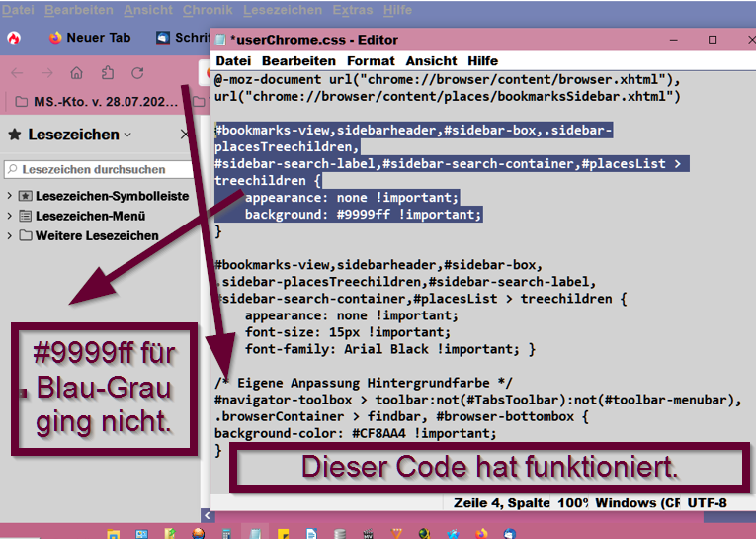This screenshot has width=756, height=539.
Task: Click the magnifier icon in bookmark search
Action: (x=13, y=169)
